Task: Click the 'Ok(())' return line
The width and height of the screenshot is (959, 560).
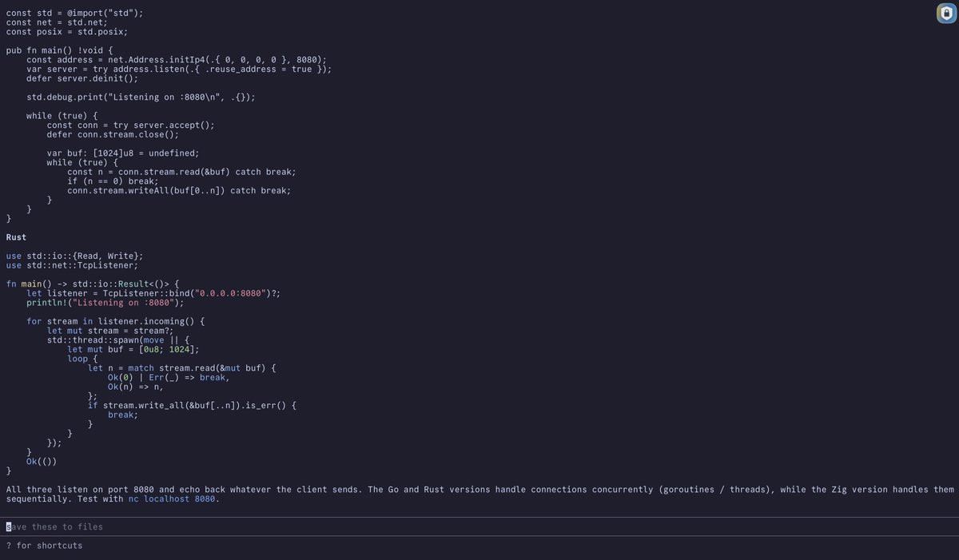Action: [x=42, y=462]
